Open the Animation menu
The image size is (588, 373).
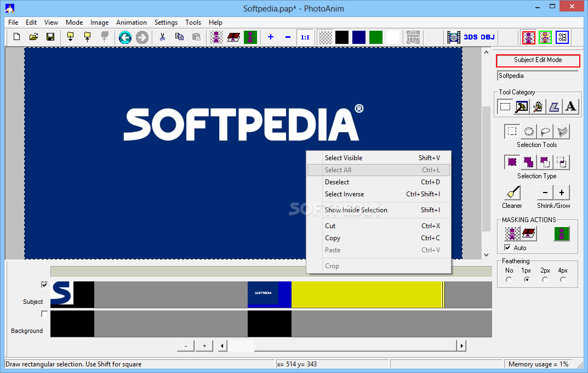click(132, 22)
